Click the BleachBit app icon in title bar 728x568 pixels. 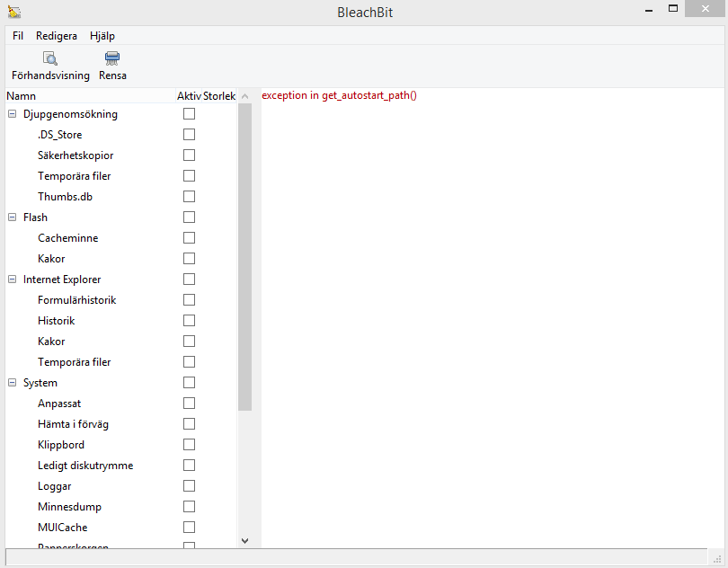tap(14, 12)
